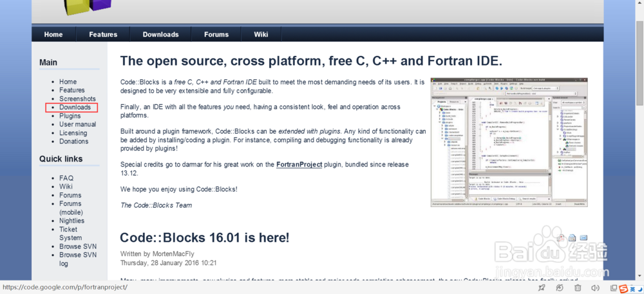Click the overlapping windows icon in status bar
Screen dimensions: 644x294
click(614, 288)
